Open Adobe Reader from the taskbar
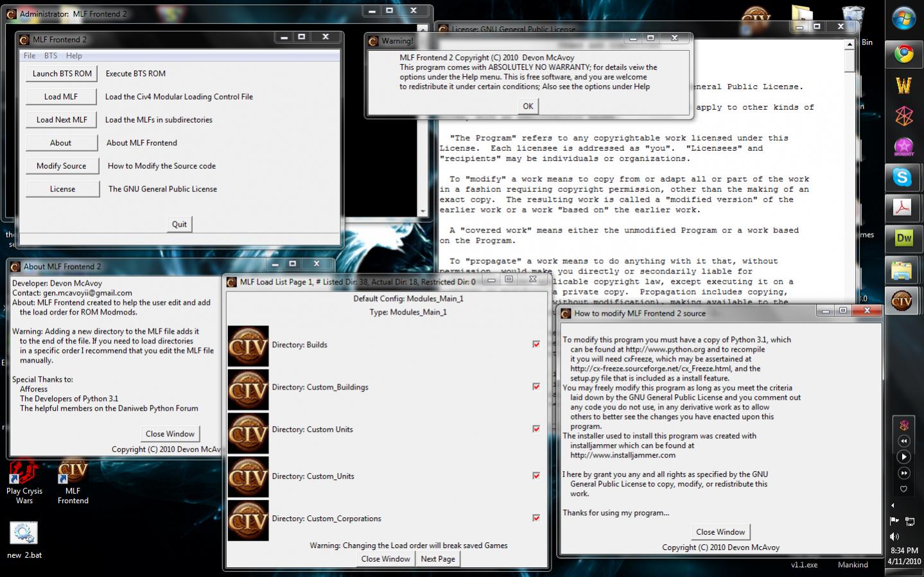This screenshot has height=577, width=924. 904,207
